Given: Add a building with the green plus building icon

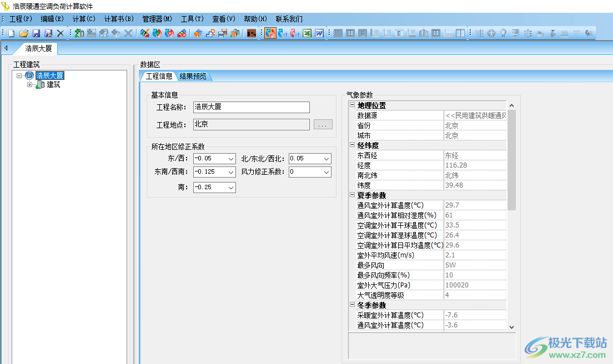Looking at the screenshot, I should pyautogui.click(x=79, y=33).
